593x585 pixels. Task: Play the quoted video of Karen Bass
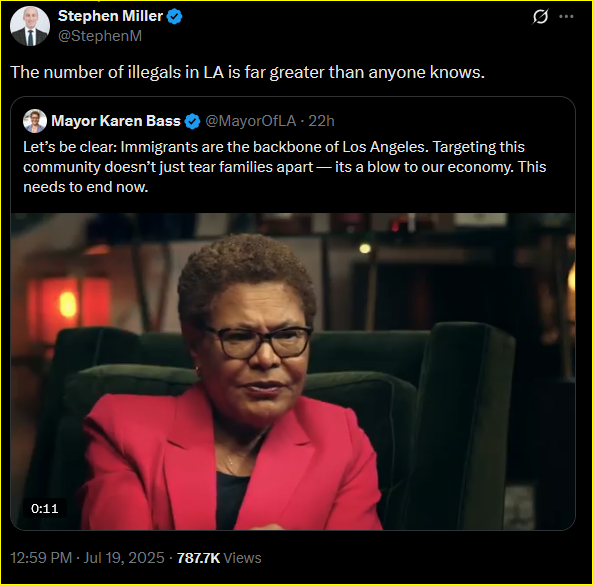[x=293, y=371]
